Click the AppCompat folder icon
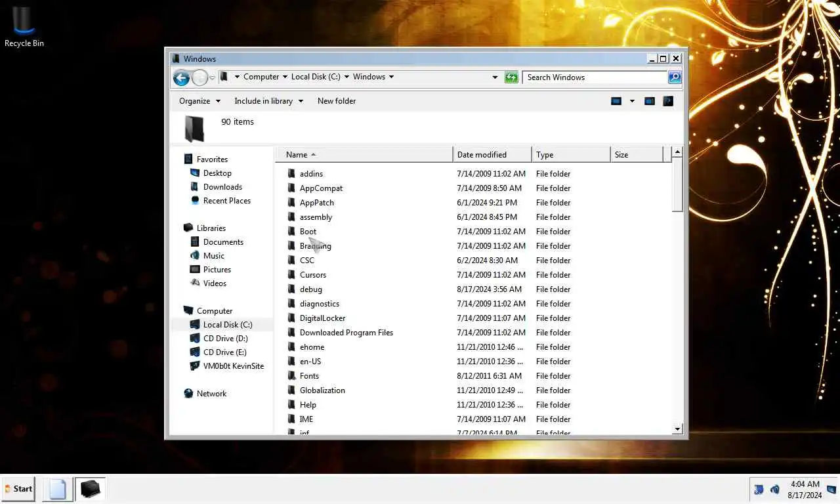 pyautogui.click(x=291, y=188)
